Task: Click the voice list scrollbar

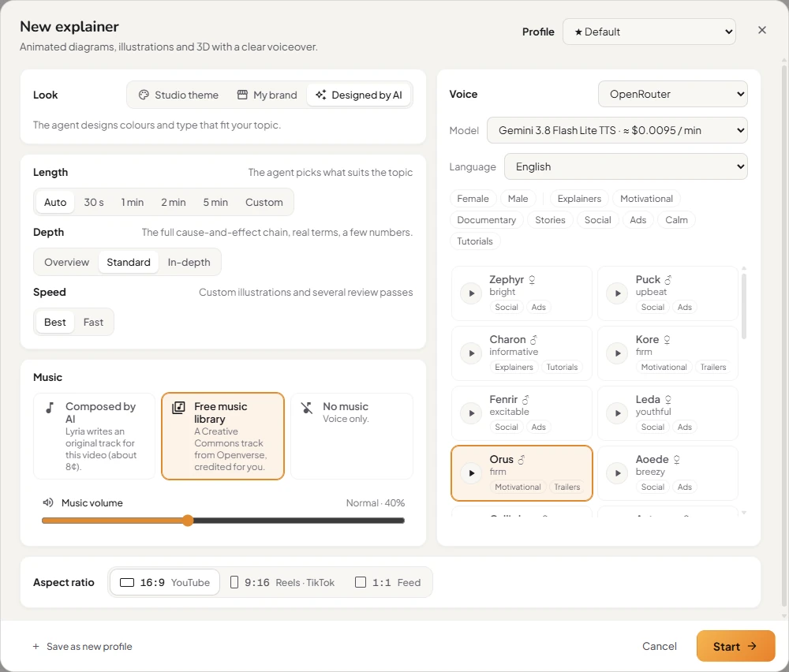Action: 744,306
